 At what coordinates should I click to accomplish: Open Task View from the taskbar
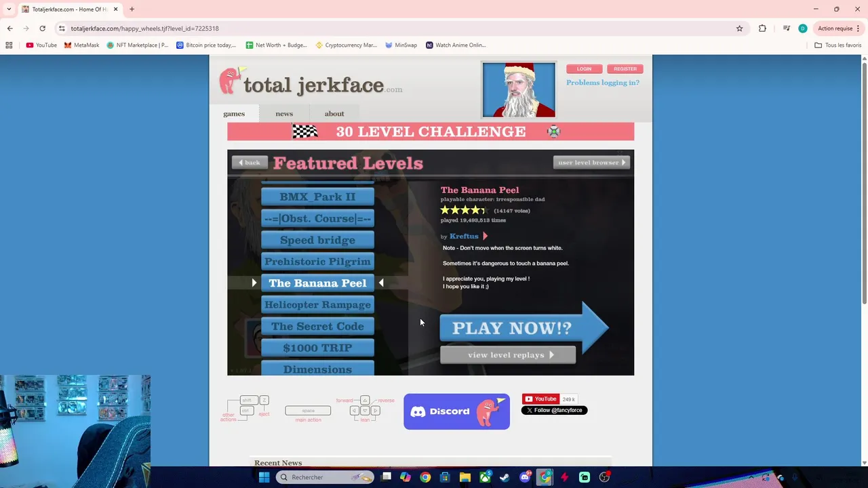click(x=386, y=477)
